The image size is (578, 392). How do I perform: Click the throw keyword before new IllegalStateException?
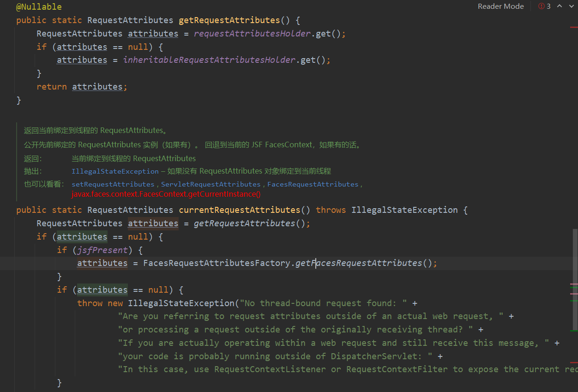(90, 303)
